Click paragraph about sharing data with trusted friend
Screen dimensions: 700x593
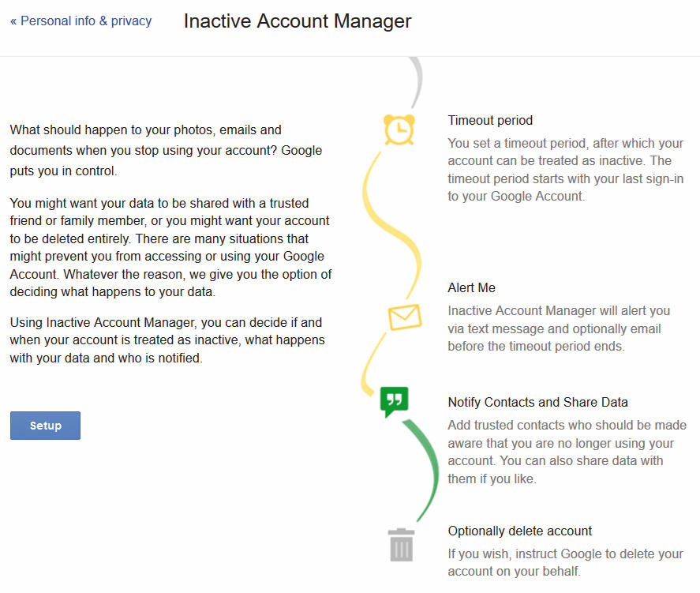tap(170, 247)
